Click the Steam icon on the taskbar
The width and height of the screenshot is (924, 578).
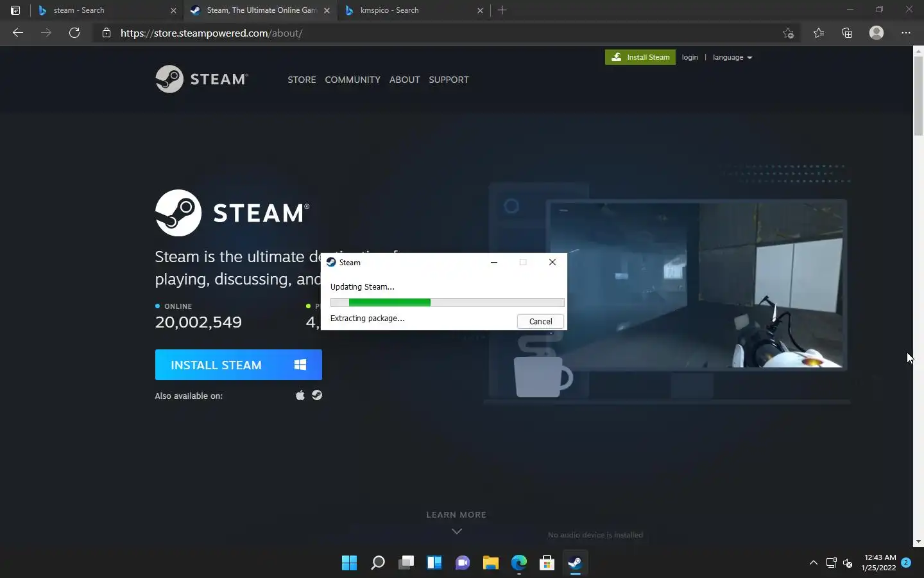pyautogui.click(x=576, y=563)
